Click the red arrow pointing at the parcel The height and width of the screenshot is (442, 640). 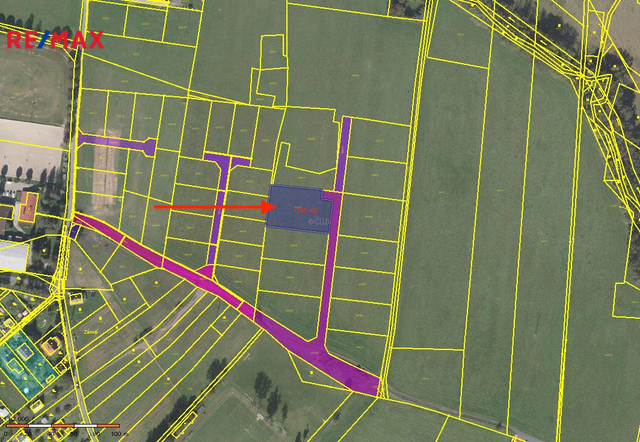(210, 207)
